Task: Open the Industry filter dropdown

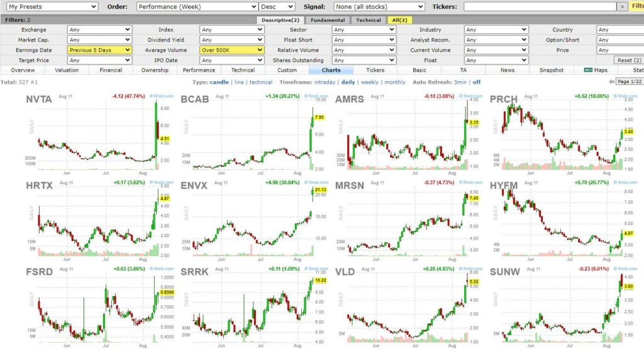Action: click(x=496, y=30)
